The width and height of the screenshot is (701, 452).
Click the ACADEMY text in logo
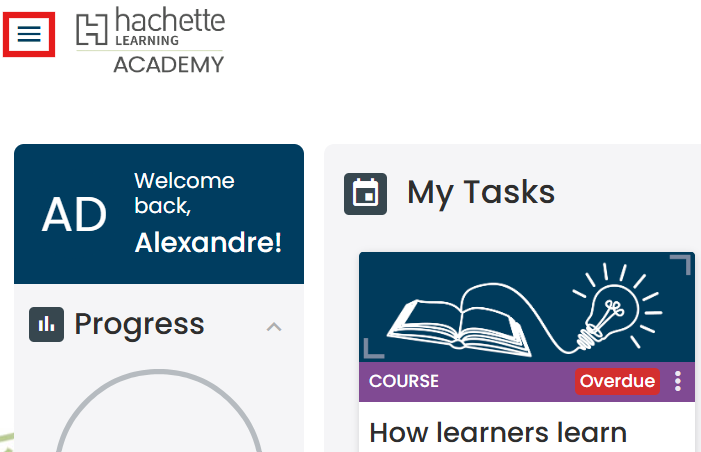[x=168, y=65]
